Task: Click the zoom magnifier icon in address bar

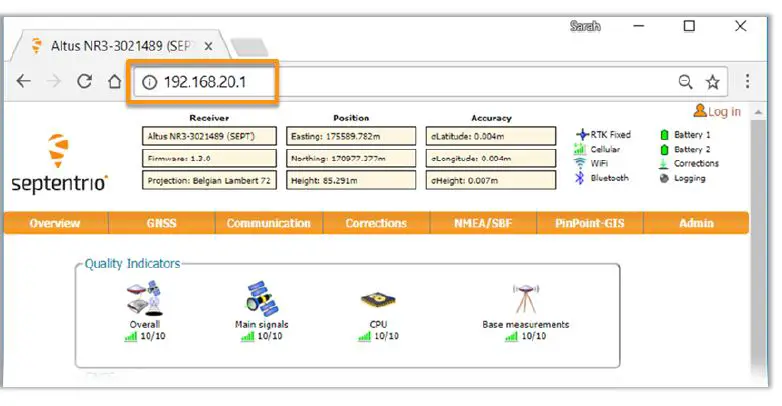Action: click(685, 81)
